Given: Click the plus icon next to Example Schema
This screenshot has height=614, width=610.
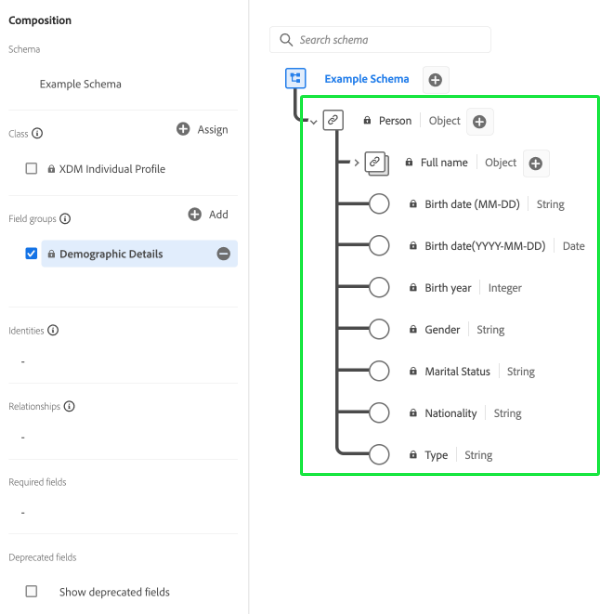Looking at the screenshot, I should [x=435, y=79].
